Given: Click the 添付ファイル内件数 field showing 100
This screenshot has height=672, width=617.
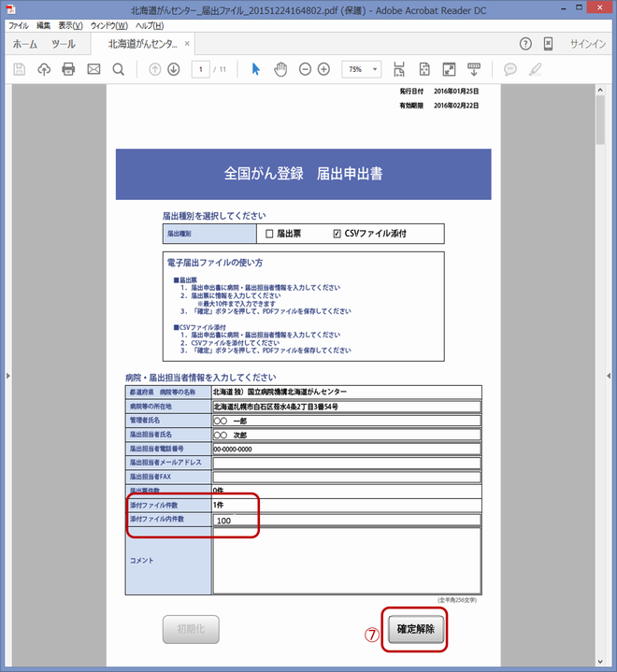Looking at the screenshot, I should click(347, 520).
